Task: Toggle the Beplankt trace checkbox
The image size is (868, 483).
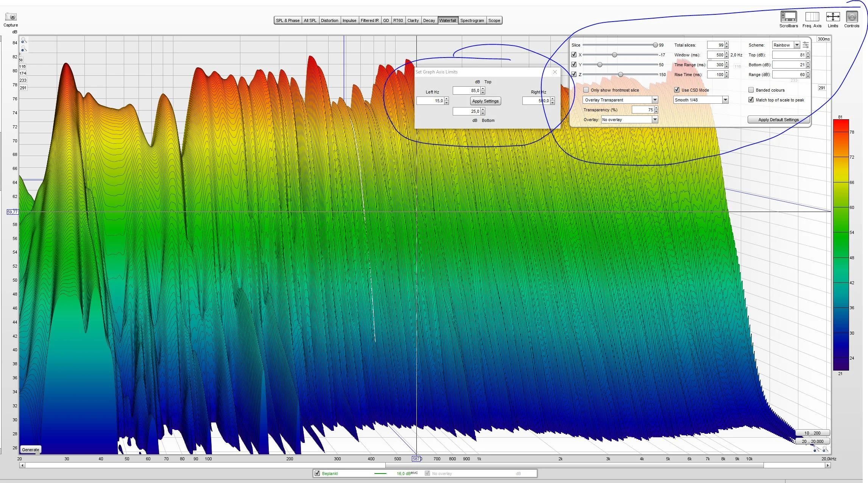Action: click(317, 474)
